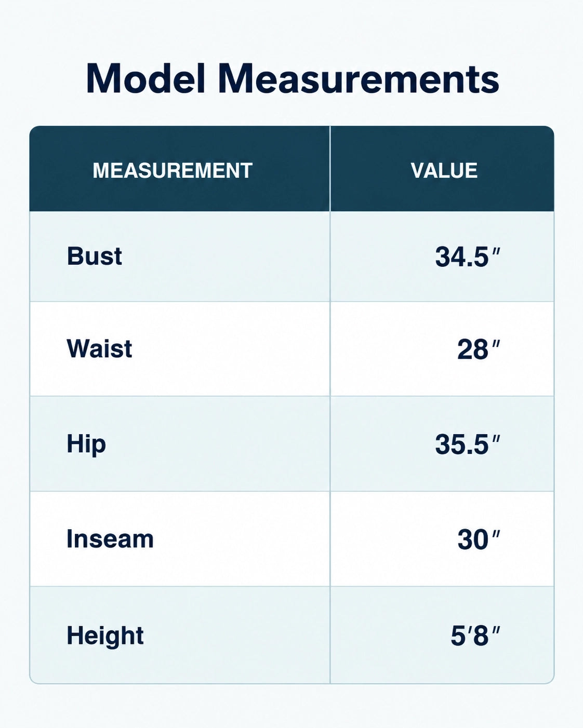
Task: Click the word Measurements in title
Action: point(359,78)
